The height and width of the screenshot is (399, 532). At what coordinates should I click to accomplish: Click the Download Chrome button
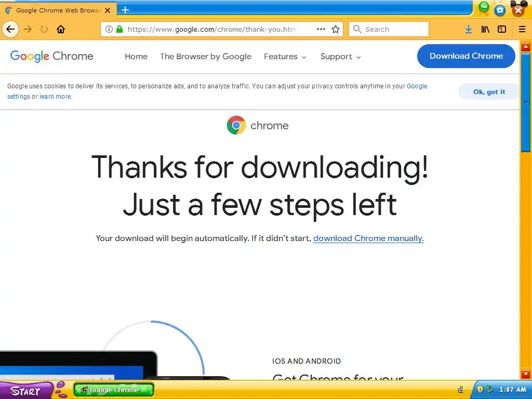pos(466,56)
